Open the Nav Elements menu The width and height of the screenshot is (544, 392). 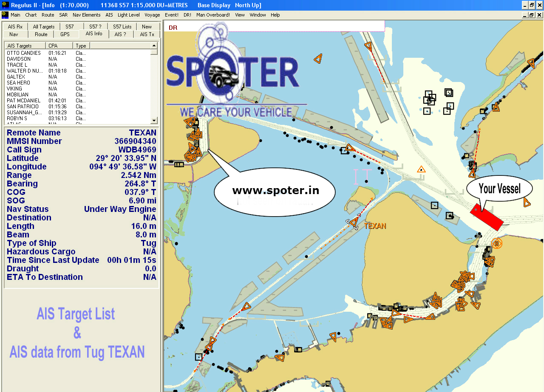click(x=86, y=15)
